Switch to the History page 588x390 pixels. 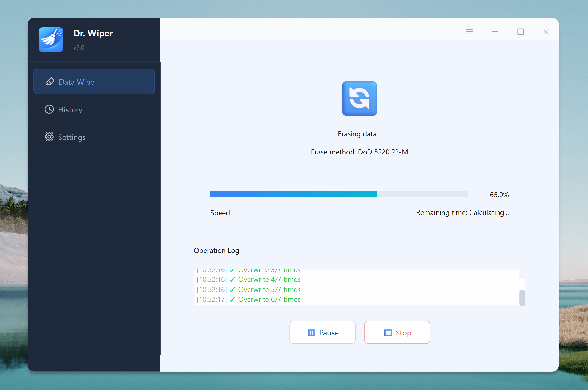tap(70, 110)
